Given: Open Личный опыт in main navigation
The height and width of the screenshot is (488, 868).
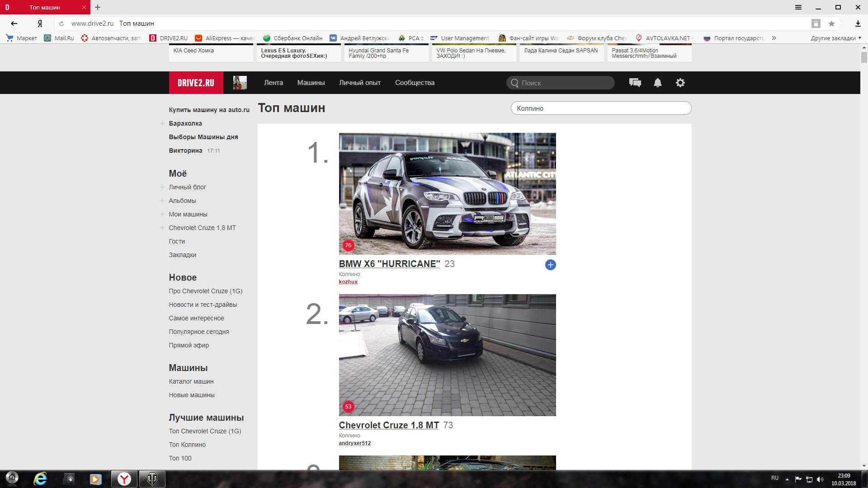Looking at the screenshot, I should pyautogui.click(x=360, y=83).
